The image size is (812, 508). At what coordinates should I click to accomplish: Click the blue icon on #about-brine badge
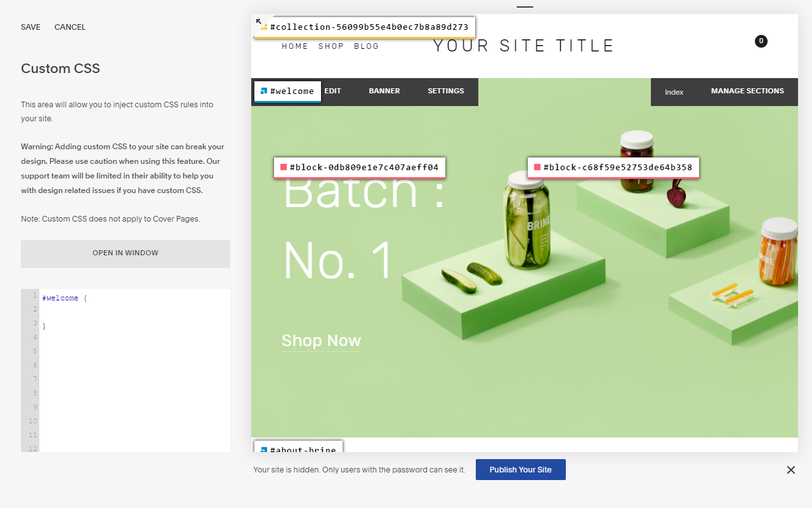pos(263,450)
